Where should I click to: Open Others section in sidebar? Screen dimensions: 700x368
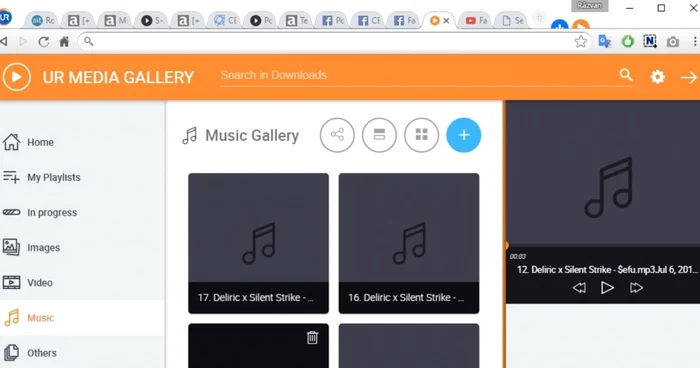(83, 353)
